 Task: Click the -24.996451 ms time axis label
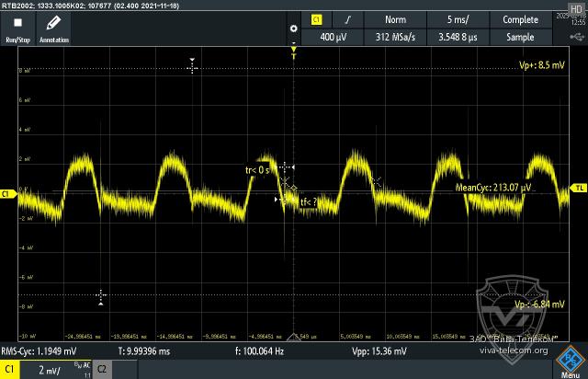83,337
